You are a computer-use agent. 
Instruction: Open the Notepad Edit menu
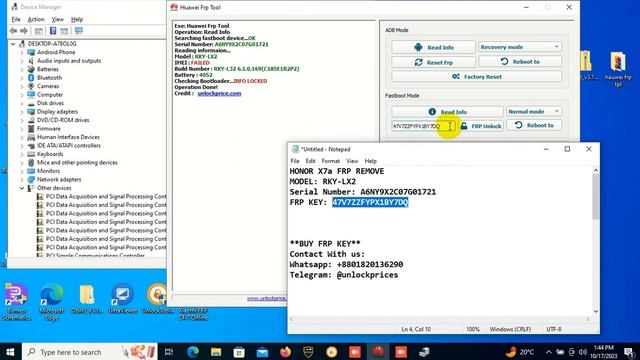pos(310,161)
